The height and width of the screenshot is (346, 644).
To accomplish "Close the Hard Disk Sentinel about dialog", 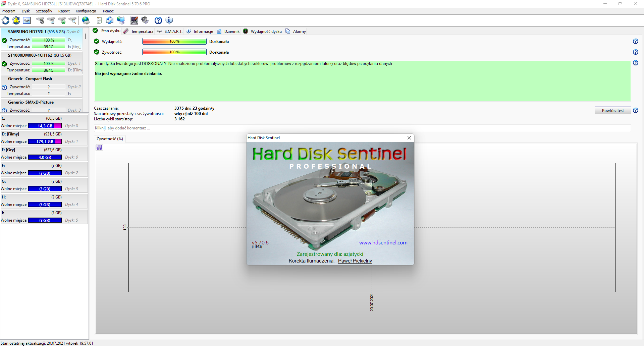I will (409, 138).
